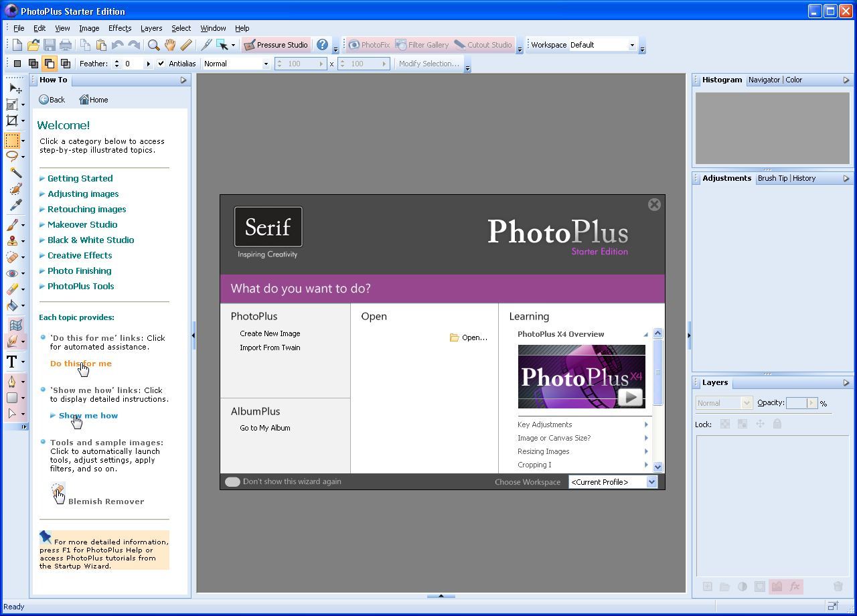The image size is (857, 616).
Task: Open the Help question mark icon
Action: point(322,45)
